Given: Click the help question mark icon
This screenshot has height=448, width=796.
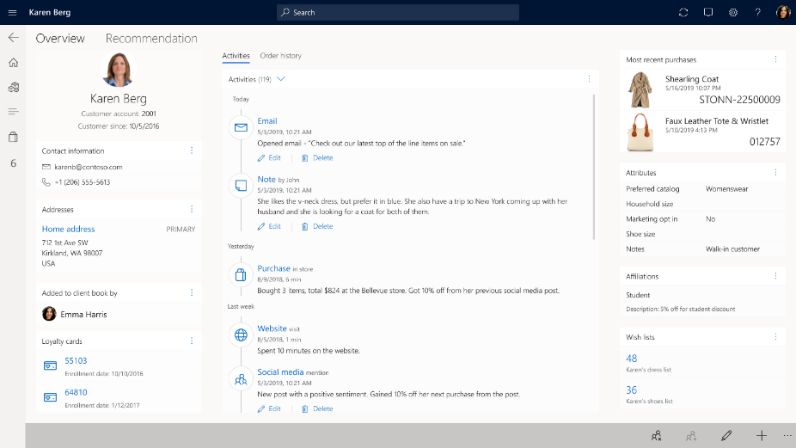Looking at the screenshot, I should [757, 12].
